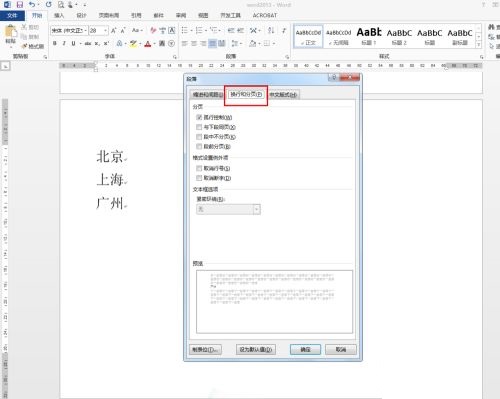The image size is (500, 399).
Task: Check the Keep with next checkbox
Action: (199, 127)
